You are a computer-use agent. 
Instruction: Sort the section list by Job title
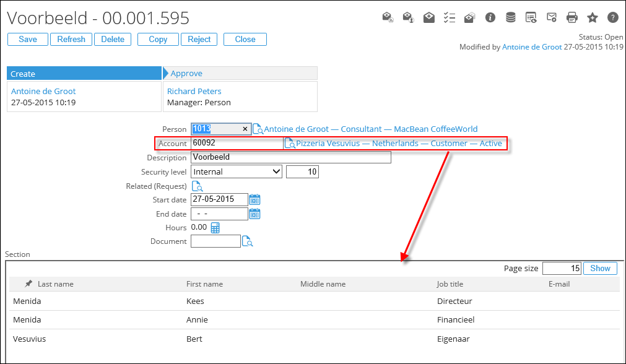coord(450,284)
